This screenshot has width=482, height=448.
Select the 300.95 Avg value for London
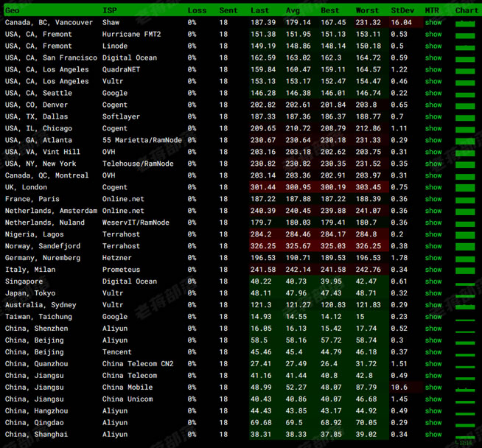298,187
